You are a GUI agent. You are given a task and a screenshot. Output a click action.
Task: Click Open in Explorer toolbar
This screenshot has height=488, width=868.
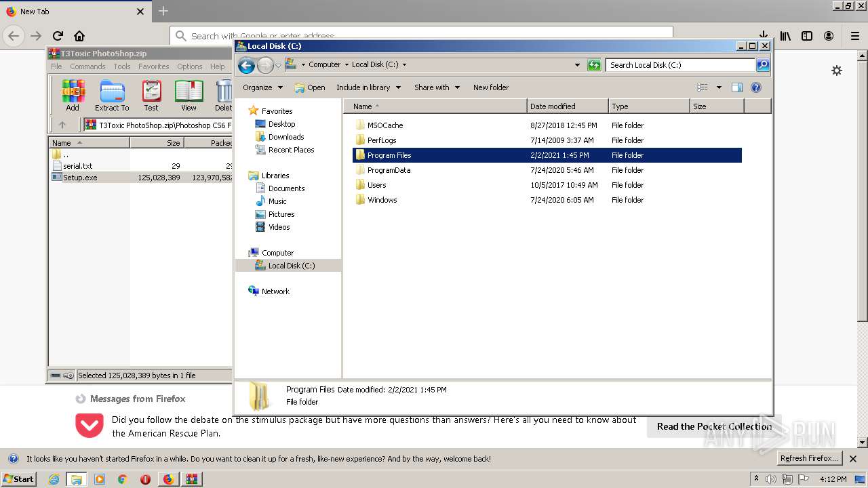310,87
